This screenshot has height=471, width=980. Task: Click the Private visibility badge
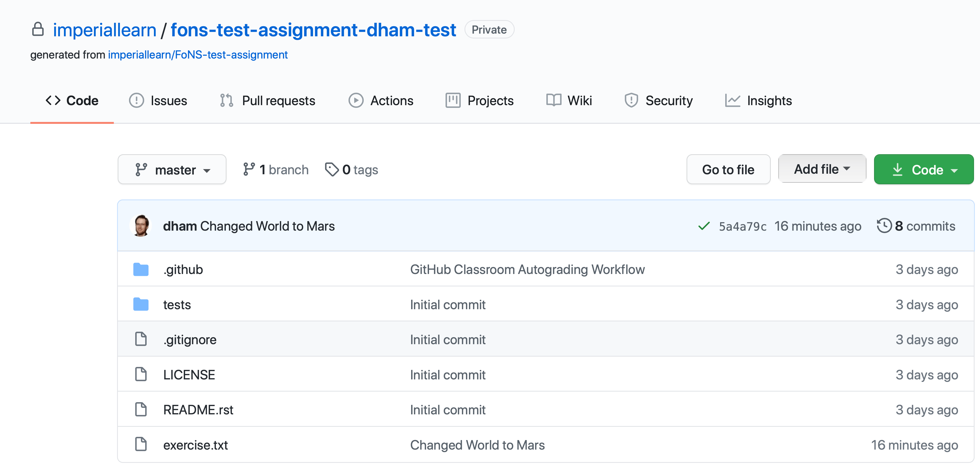489,30
